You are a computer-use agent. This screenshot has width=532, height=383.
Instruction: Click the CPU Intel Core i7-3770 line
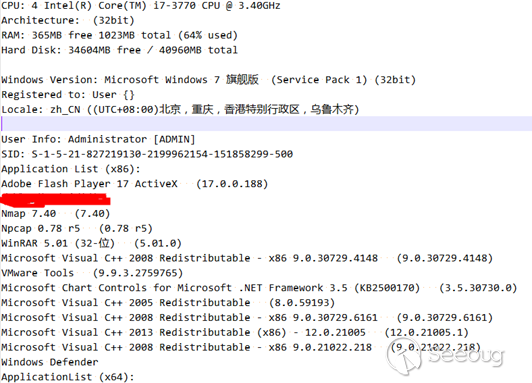(x=141, y=6)
